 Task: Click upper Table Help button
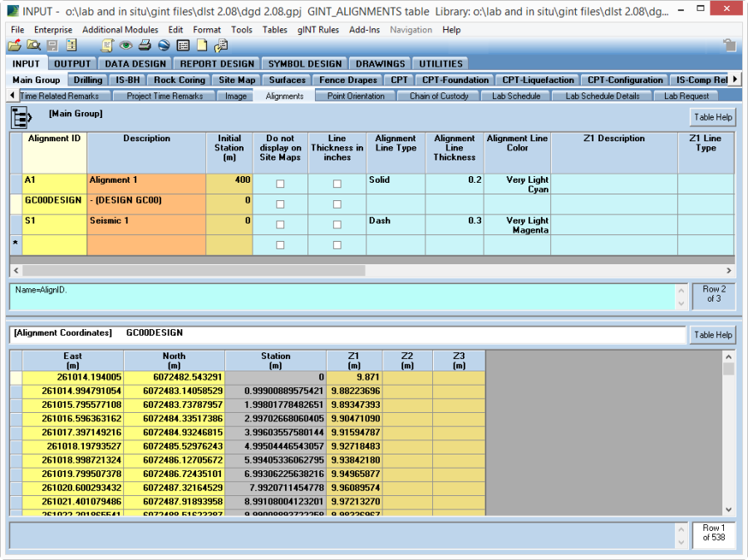[712, 117]
